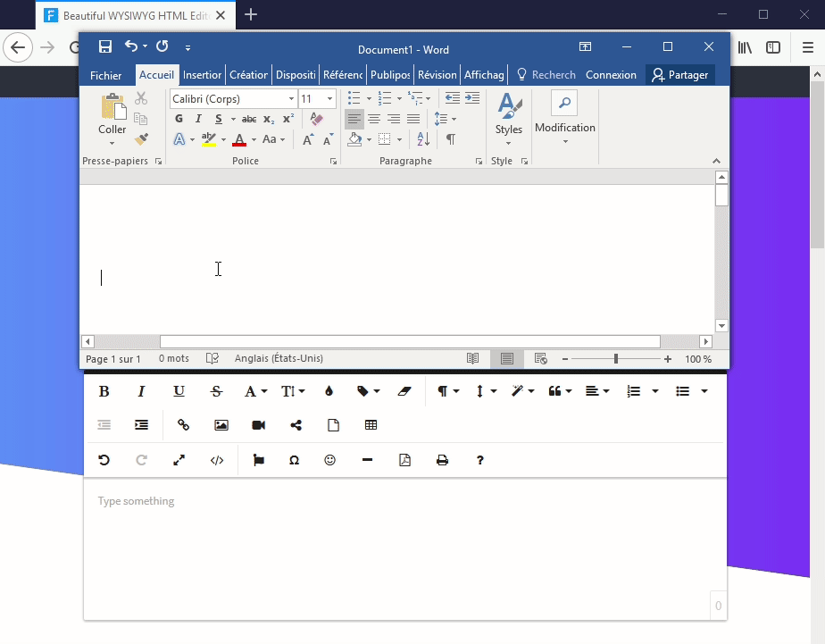Click Connexion in Word's title bar
Screen dimensions: 825x644
click(x=611, y=75)
